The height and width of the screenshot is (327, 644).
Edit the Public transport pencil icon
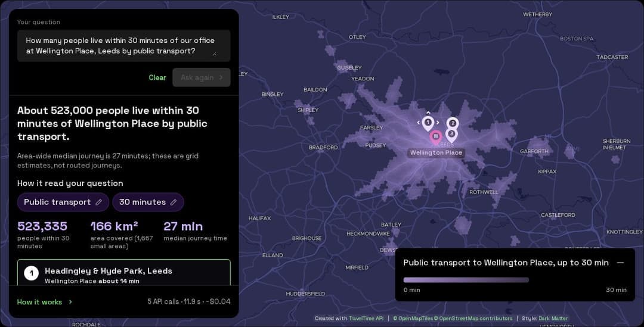98,202
